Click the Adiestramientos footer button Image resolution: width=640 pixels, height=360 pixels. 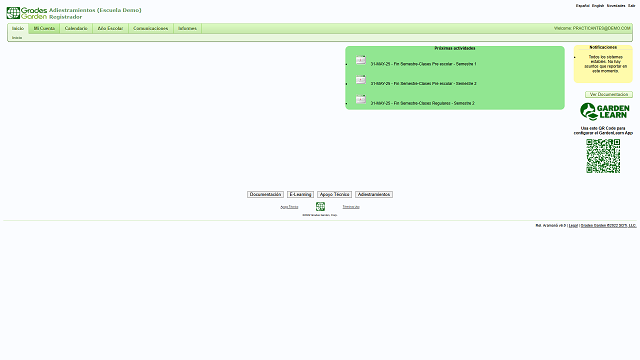click(x=374, y=195)
